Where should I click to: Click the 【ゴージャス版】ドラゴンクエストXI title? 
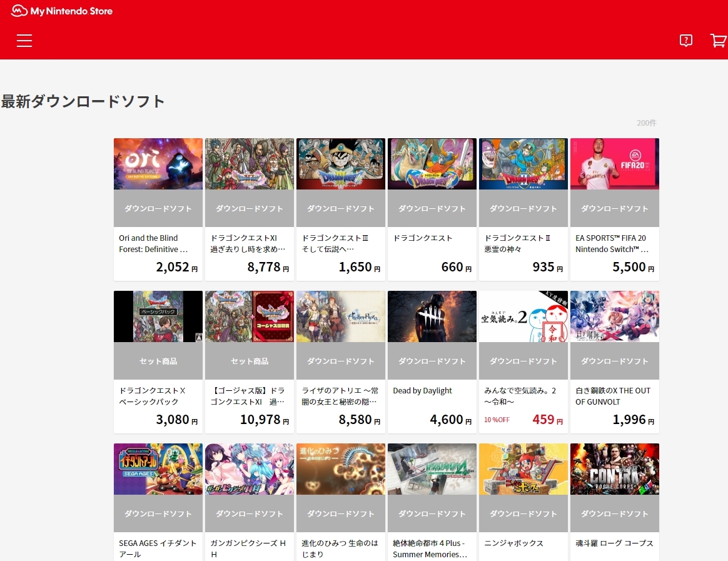pyautogui.click(x=248, y=396)
